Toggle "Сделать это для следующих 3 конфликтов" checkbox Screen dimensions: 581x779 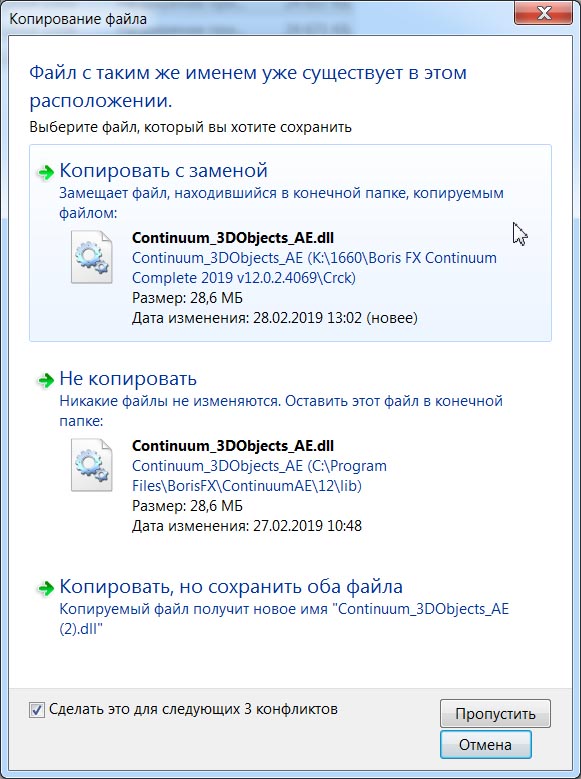coord(37,709)
